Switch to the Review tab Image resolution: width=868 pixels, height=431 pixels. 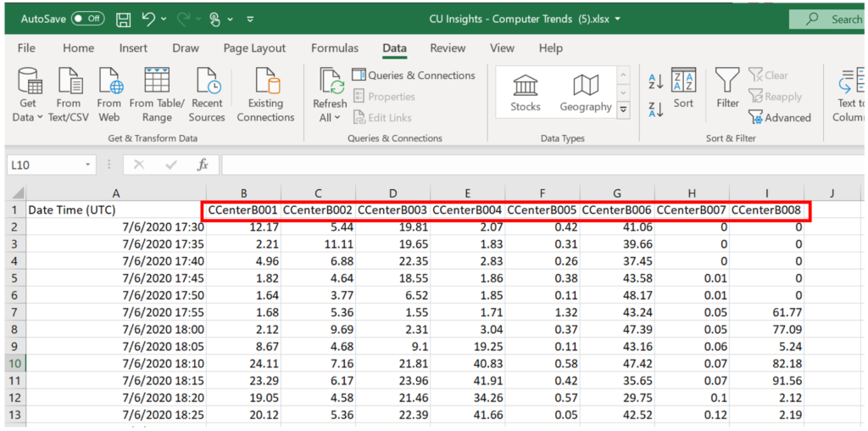point(448,48)
